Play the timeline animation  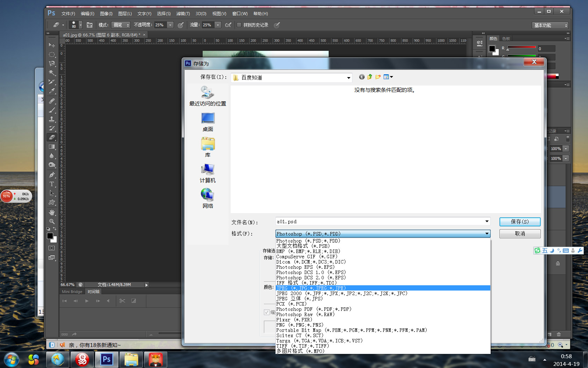pos(87,301)
